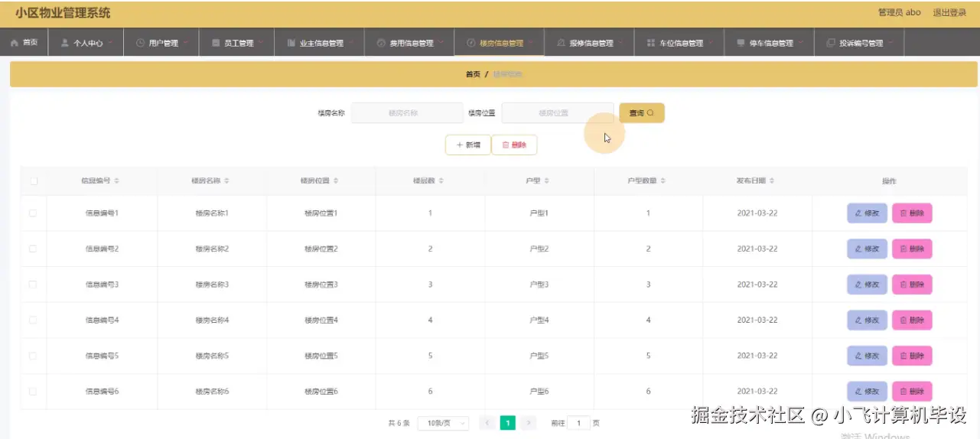Open the 楼房信息管理 menu item
The width and height of the screenshot is (980, 439).
(500, 43)
